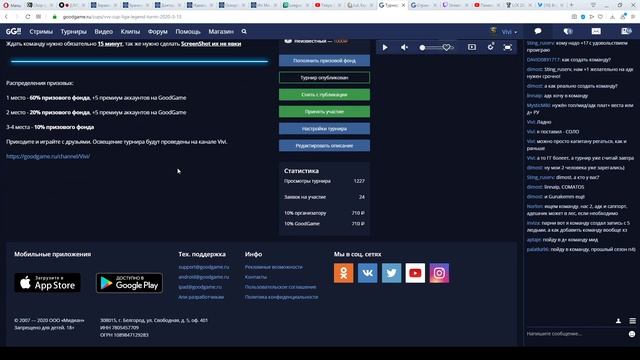Open the goodgame.ru/channel/Vivi link
The height and width of the screenshot is (360, 640).
point(48,156)
